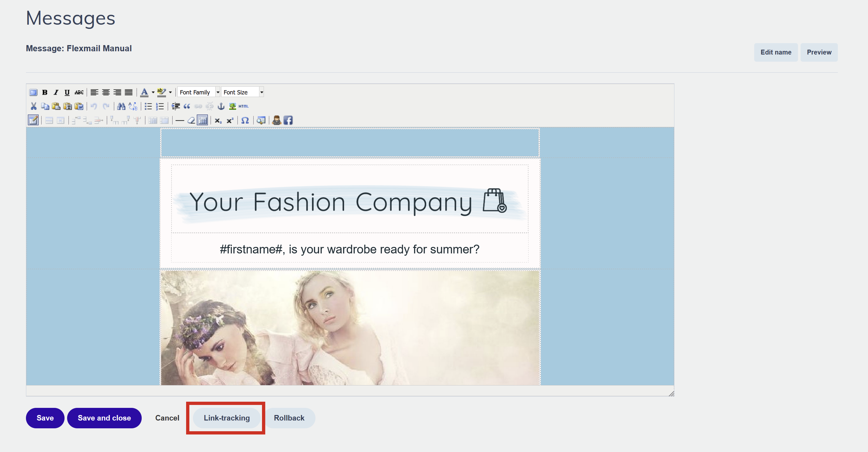Click the wardrobe headline text in the editor
The image size is (868, 452).
[x=350, y=249]
